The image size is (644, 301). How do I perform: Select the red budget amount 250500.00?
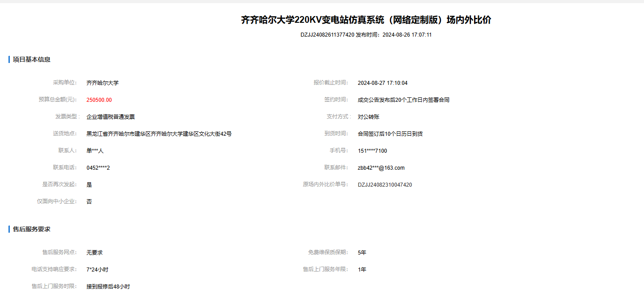point(99,100)
